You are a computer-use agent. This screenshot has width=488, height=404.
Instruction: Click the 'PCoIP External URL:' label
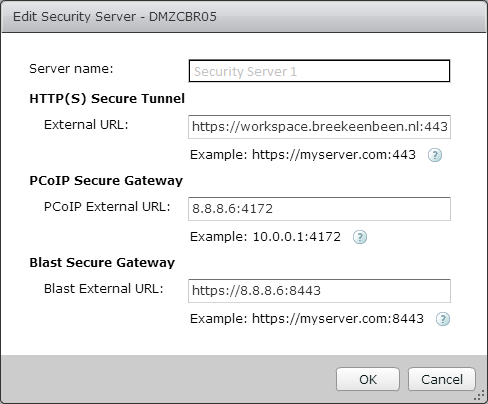coord(107,207)
